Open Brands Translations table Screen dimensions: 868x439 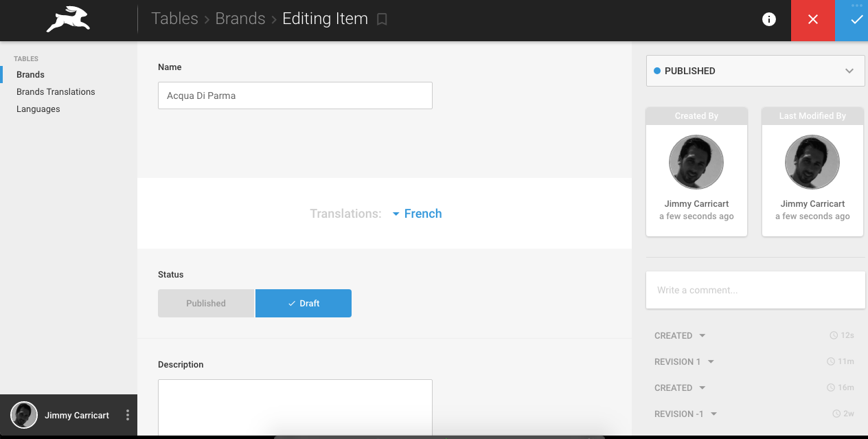56,91
